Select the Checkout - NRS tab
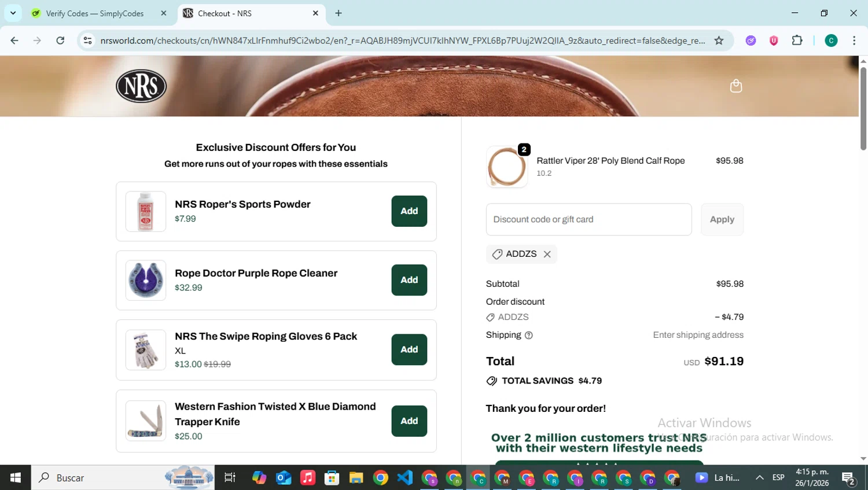Screen dimensions: 868x490 252,13
